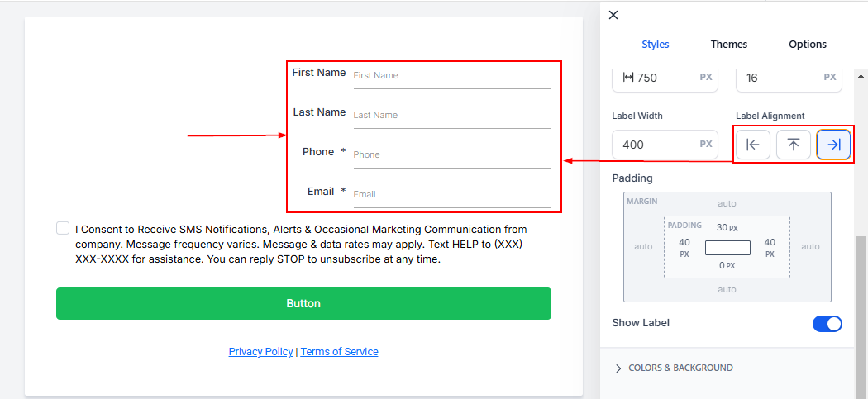Click the Last Name input field
The image size is (868, 399).
451,115
